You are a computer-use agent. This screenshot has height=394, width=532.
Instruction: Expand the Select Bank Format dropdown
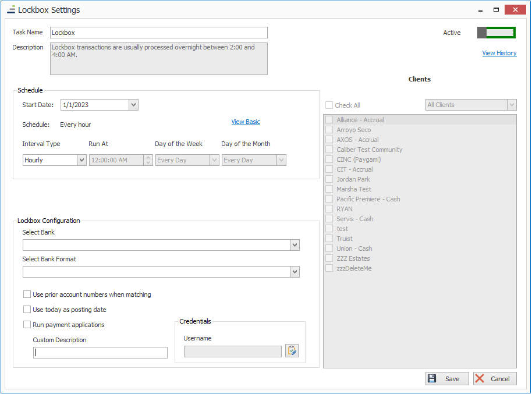pos(295,272)
